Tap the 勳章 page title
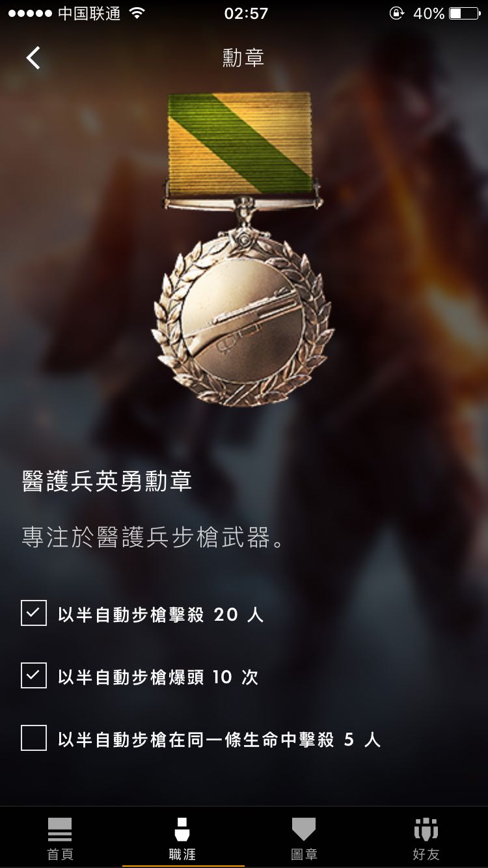This screenshot has height=868, width=488. tap(243, 58)
